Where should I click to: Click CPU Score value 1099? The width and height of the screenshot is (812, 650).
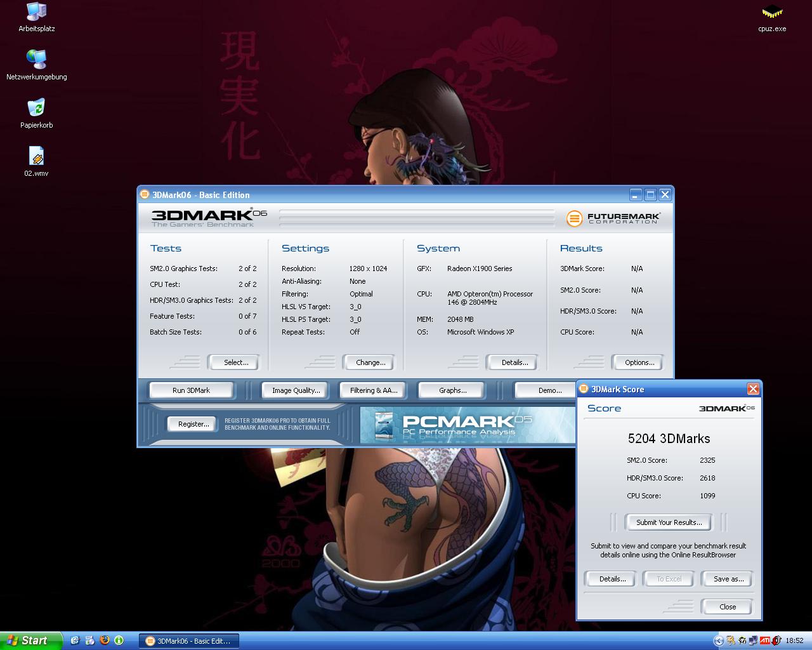pyautogui.click(x=707, y=496)
